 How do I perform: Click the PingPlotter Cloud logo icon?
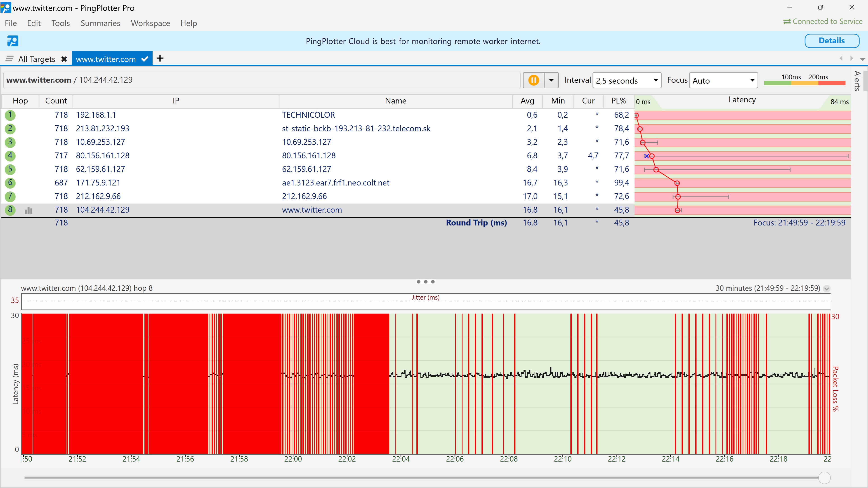pyautogui.click(x=13, y=41)
